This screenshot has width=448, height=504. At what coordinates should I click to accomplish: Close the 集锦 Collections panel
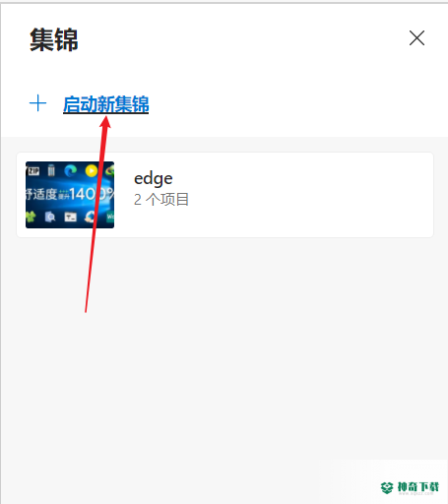point(416,37)
